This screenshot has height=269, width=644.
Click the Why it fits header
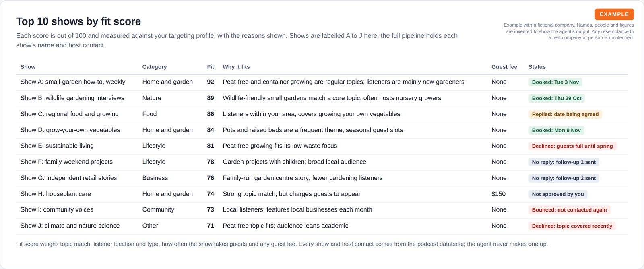coord(236,67)
